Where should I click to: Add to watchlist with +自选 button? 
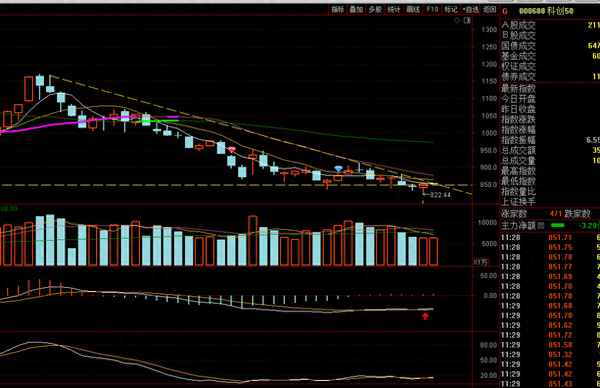[x=471, y=10]
